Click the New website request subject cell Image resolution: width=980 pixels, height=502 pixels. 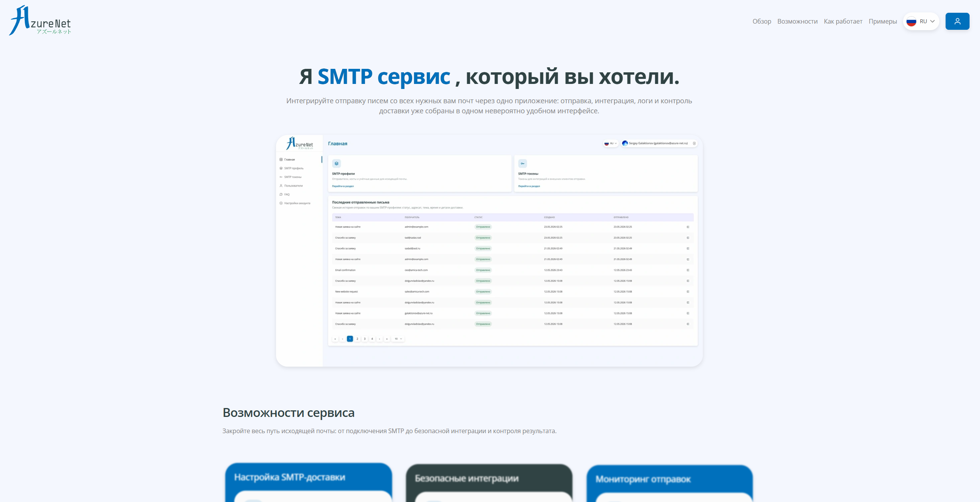pos(346,292)
